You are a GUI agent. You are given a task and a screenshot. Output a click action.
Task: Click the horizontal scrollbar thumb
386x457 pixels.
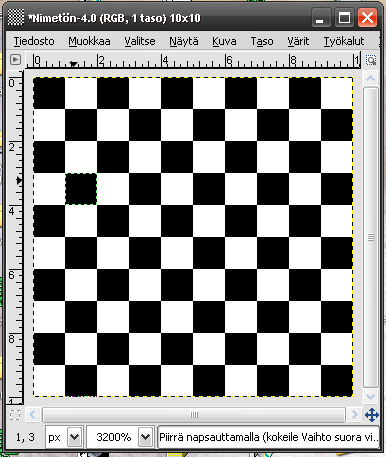[194, 415]
